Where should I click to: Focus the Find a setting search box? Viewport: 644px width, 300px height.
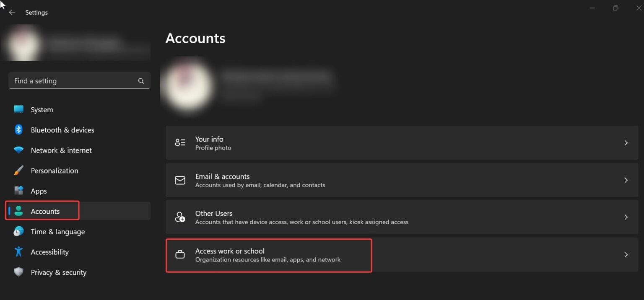(x=73, y=81)
